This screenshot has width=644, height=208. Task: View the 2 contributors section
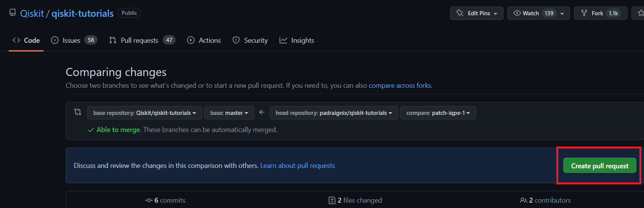click(x=545, y=200)
